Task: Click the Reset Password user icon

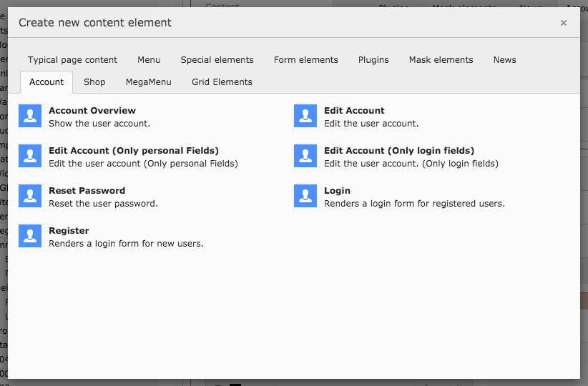Action: 30,196
